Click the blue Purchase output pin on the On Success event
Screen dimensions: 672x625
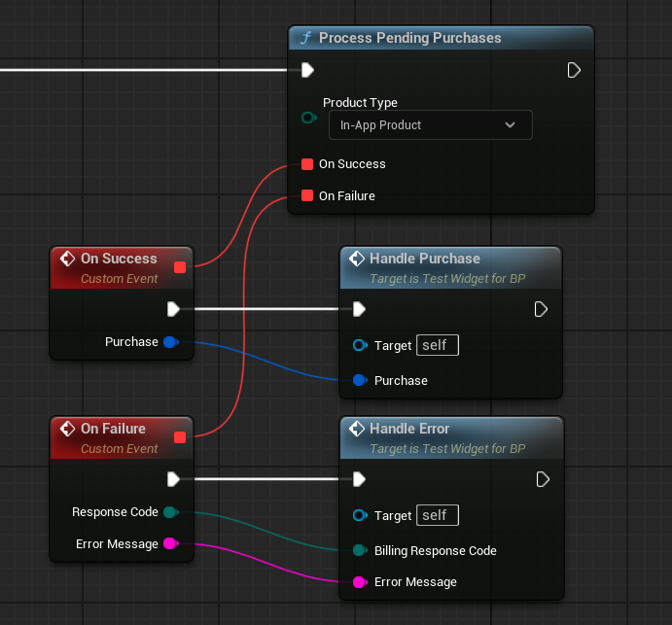(x=170, y=342)
